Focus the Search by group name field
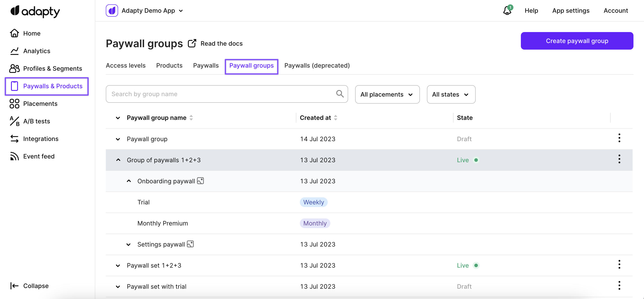644x299 pixels. 220,94
